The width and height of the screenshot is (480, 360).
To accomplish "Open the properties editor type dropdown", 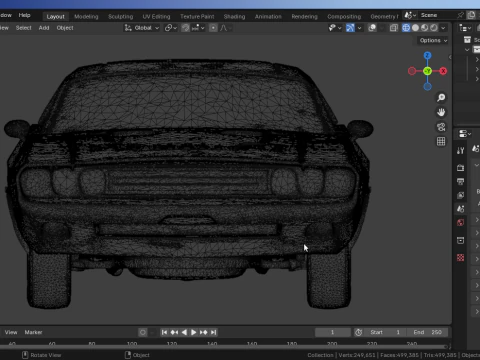I will [465, 134].
